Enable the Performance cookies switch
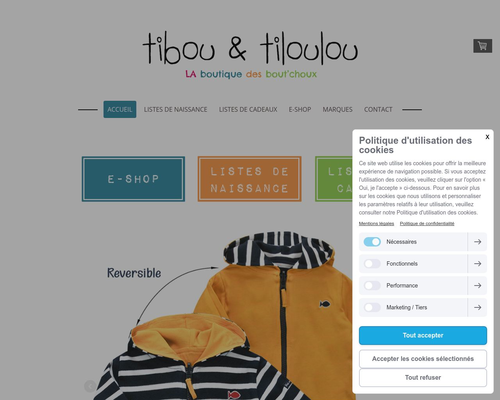This screenshot has height=400, width=500. (x=372, y=286)
